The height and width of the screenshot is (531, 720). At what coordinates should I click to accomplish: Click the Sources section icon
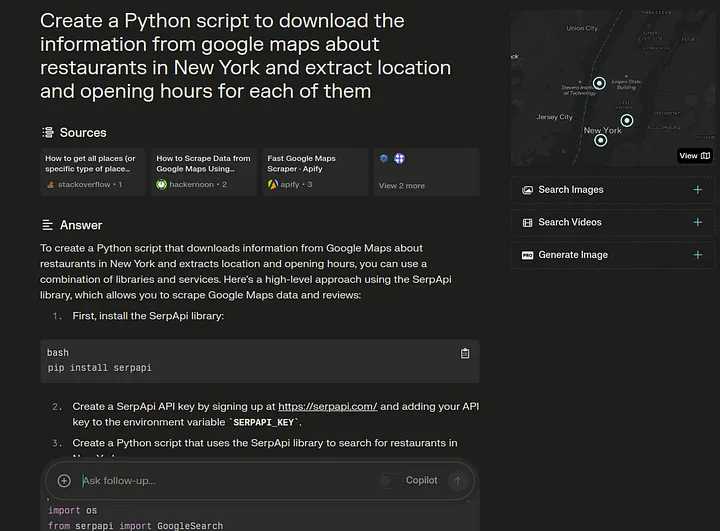48,133
